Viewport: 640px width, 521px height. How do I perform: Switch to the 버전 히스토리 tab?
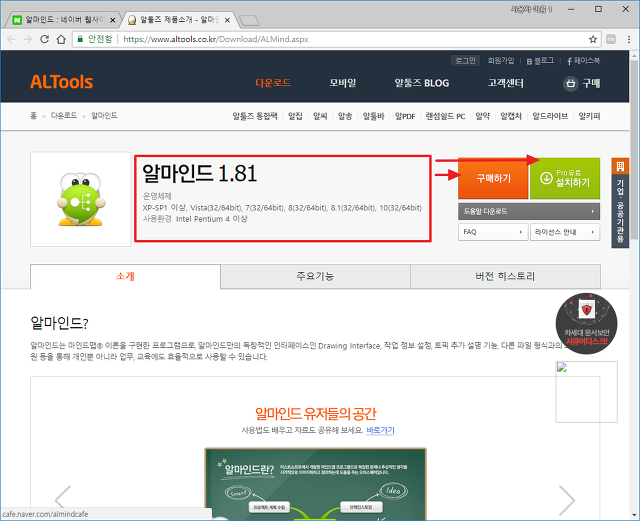pos(505,276)
